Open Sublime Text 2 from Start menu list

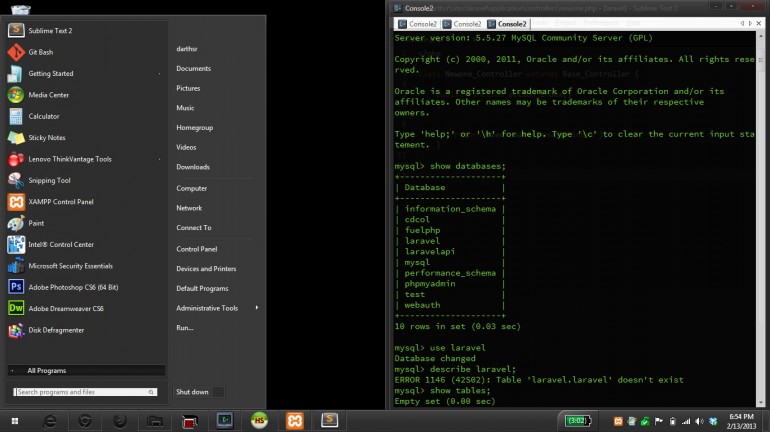coord(86,30)
